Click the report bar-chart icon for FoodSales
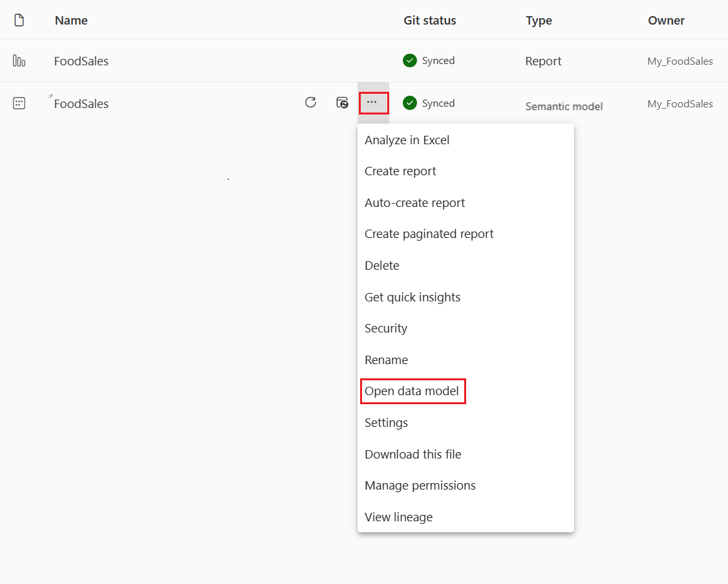728x584 pixels. (19, 60)
